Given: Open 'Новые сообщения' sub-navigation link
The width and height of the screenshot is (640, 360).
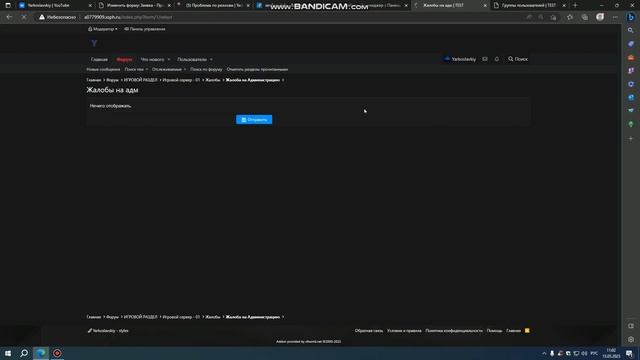Looking at the screenshot, I should click(103, 69).
